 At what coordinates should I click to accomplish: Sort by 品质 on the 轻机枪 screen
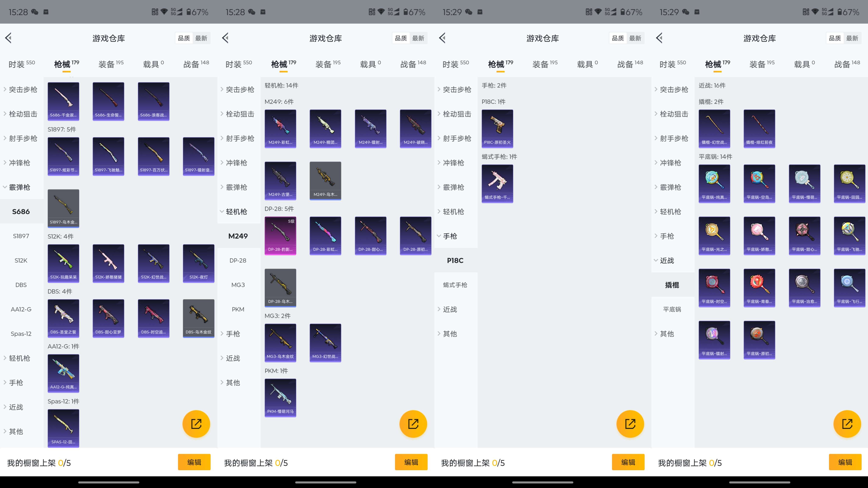pos(401,38)
